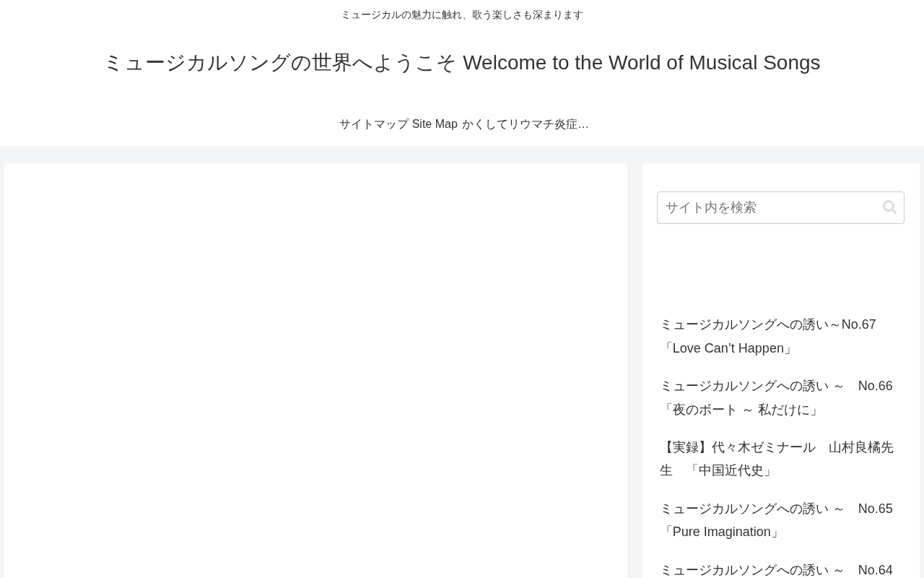
Task: Open the No.66 夜のボート article link
Action: click(776, 398)
